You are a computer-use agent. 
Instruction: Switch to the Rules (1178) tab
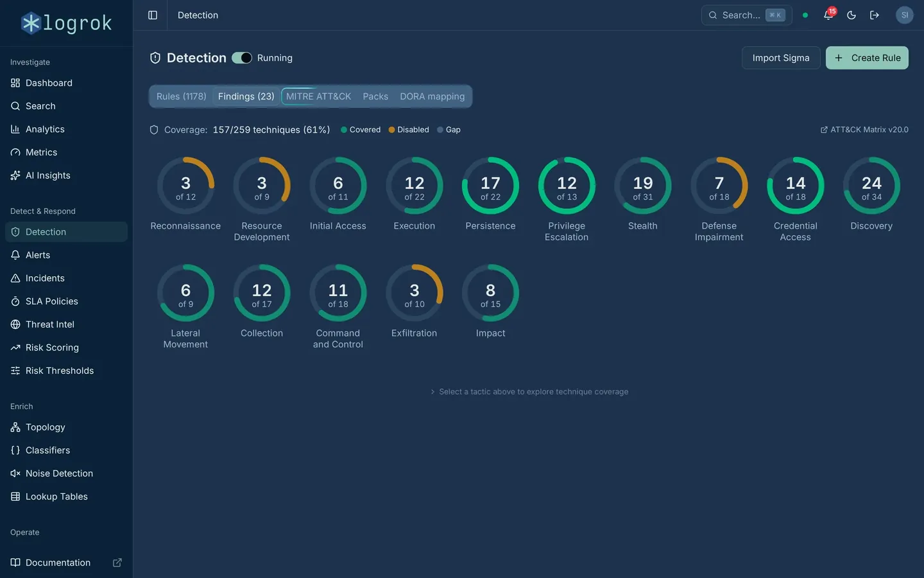coord(182,96)
